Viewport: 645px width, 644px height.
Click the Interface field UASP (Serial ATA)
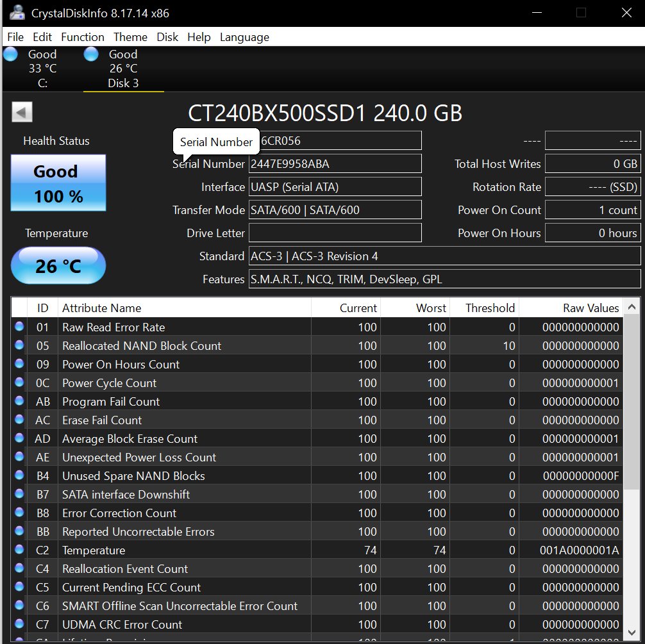pos(335,186)
